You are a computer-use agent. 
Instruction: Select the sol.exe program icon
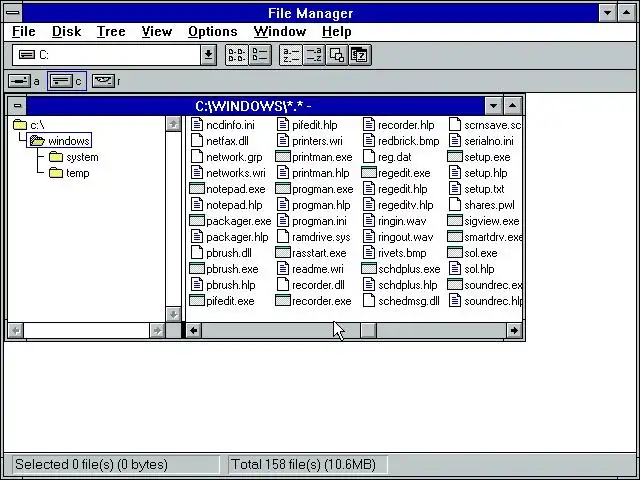[x=455, y=253]
